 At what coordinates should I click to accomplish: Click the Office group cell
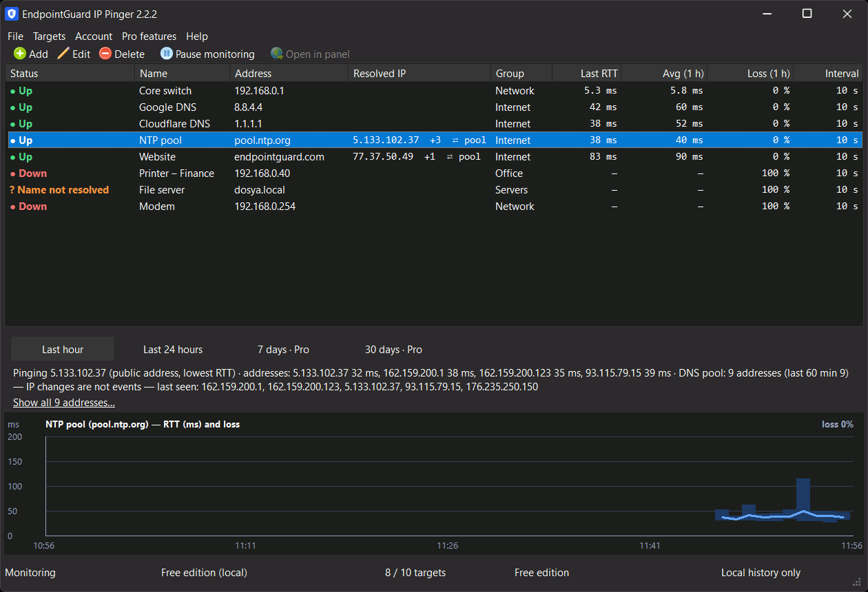pos(509,173)
